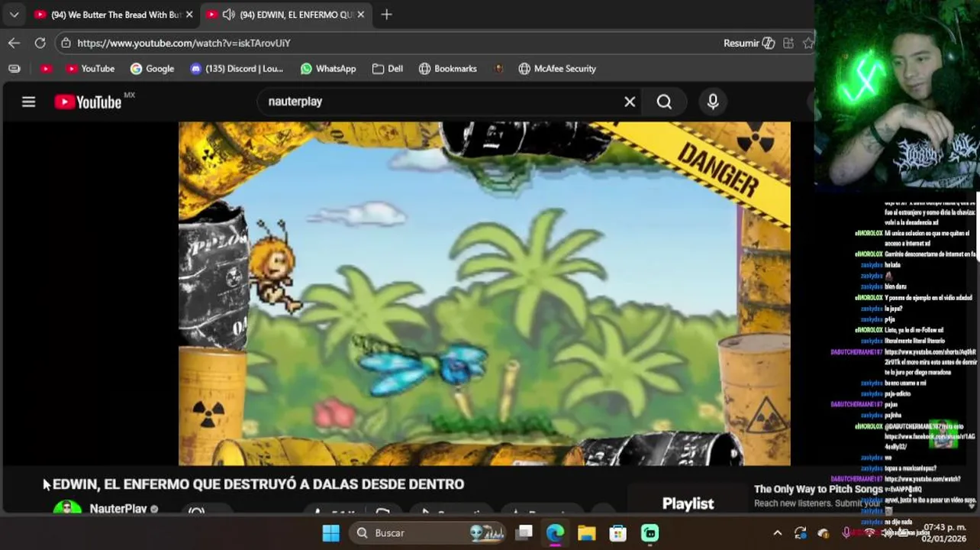Viewport: 980px width, 550px height.
Task: Switch to We Butter The Bread tab
Action: [x=114, y=15]
